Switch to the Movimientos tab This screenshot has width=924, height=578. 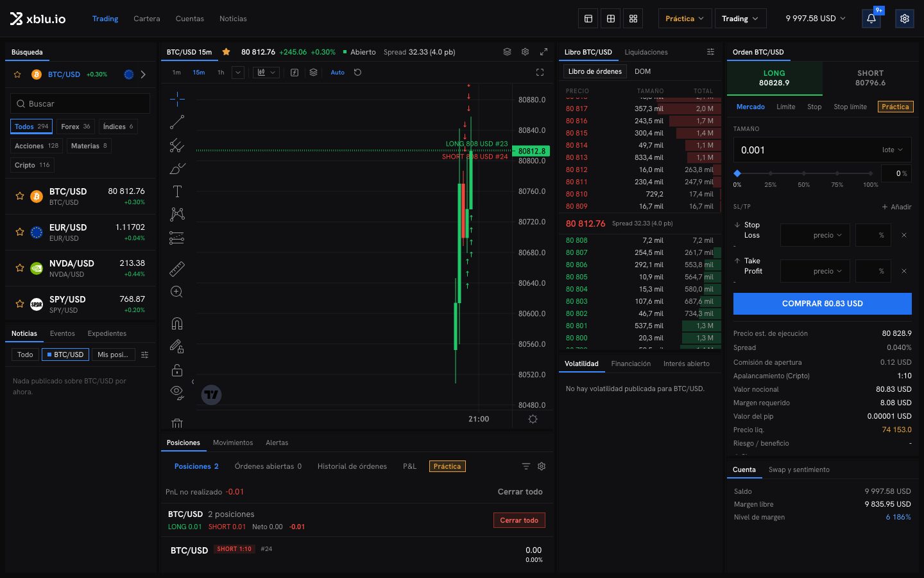(233, 442)
